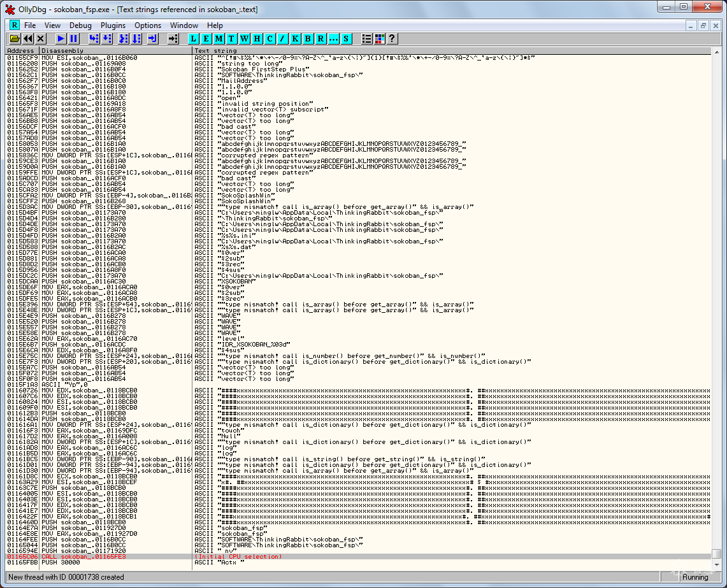Image resolution: width=727 pixels, height=588 pixels.
Task: Open the Help menu
Action: tap(215, 25)
